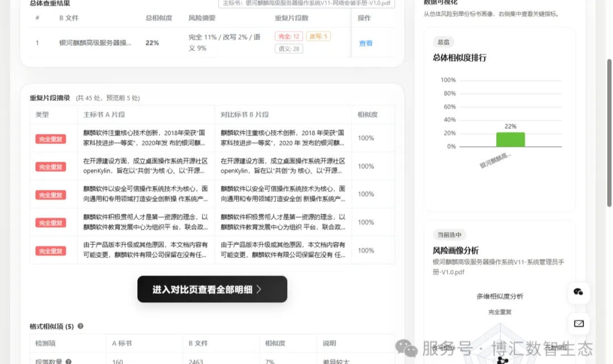Click 完全重复 badge in 人才是第一资源 row
The height and width of the screenshot is (364, 613).
(x=51, y=223)
